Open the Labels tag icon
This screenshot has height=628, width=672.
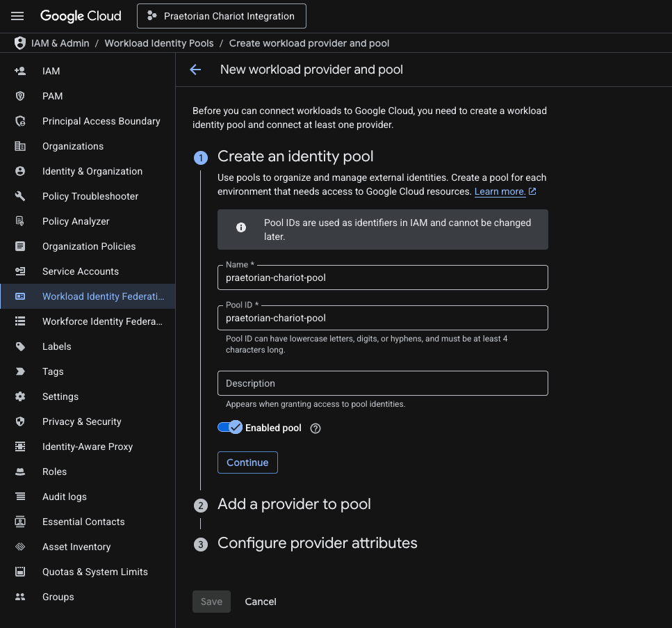coord(20,346)
